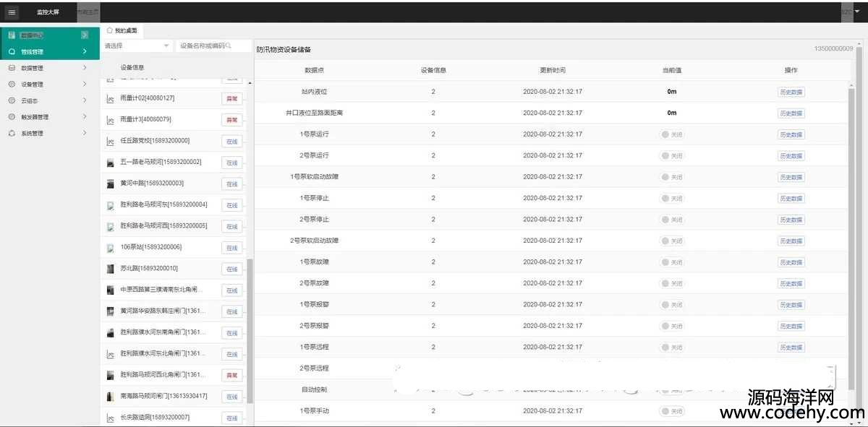Image resolution: width=868 pixels, height=427 pixels.
Task: Click the search magnifier icon in device search
Action: (x=229, y=46)
